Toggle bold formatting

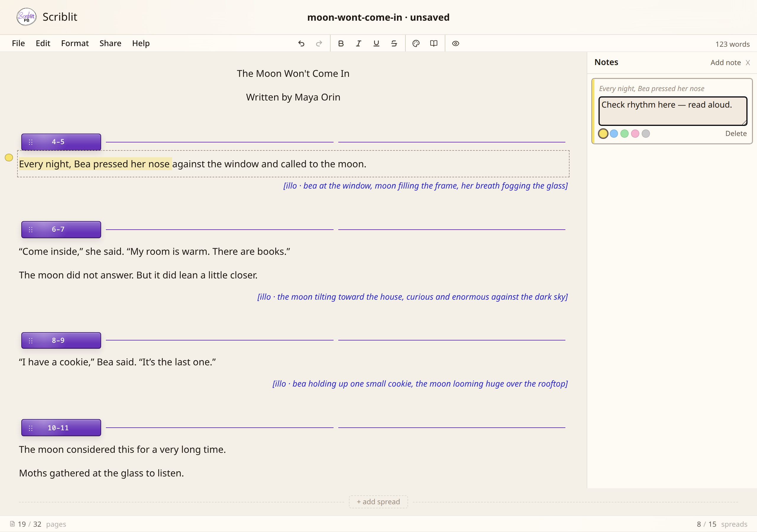coord(341,43)
